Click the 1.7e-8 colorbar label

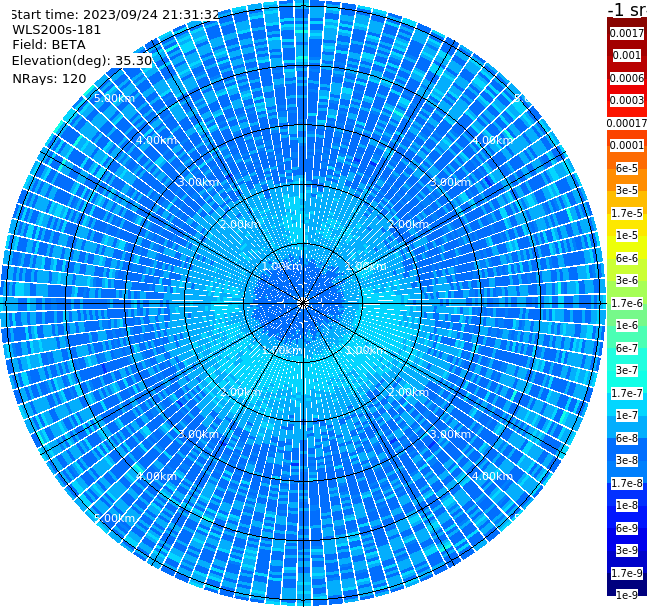627,483
